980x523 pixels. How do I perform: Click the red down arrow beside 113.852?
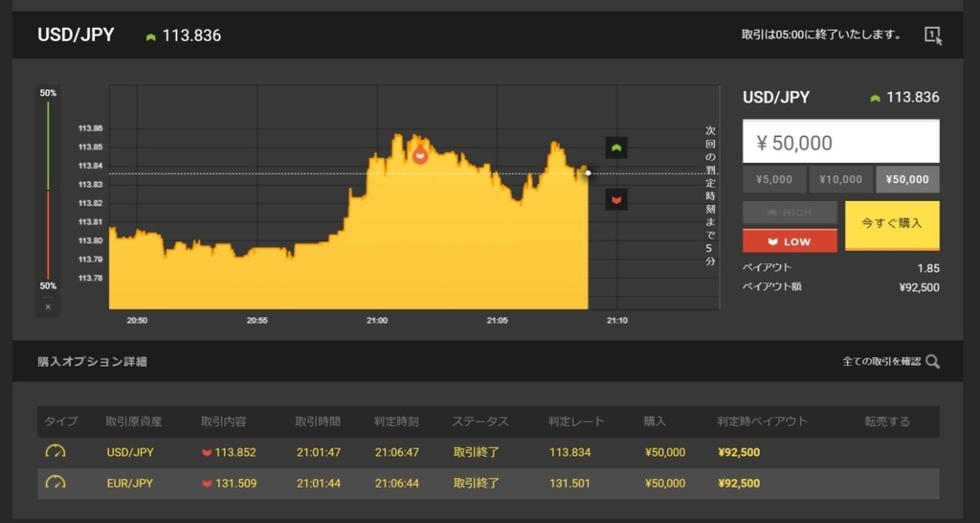click(207, 453)
